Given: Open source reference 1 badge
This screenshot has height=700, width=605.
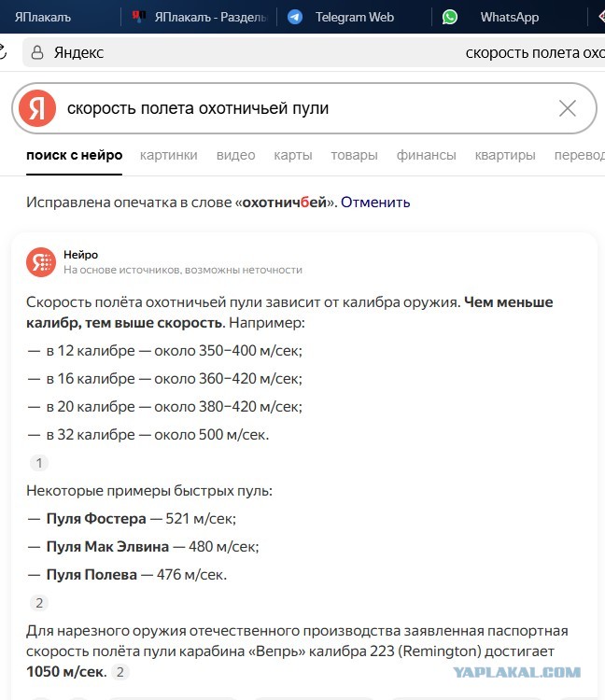Looking at the screenshot, I should tap(39, 463).
